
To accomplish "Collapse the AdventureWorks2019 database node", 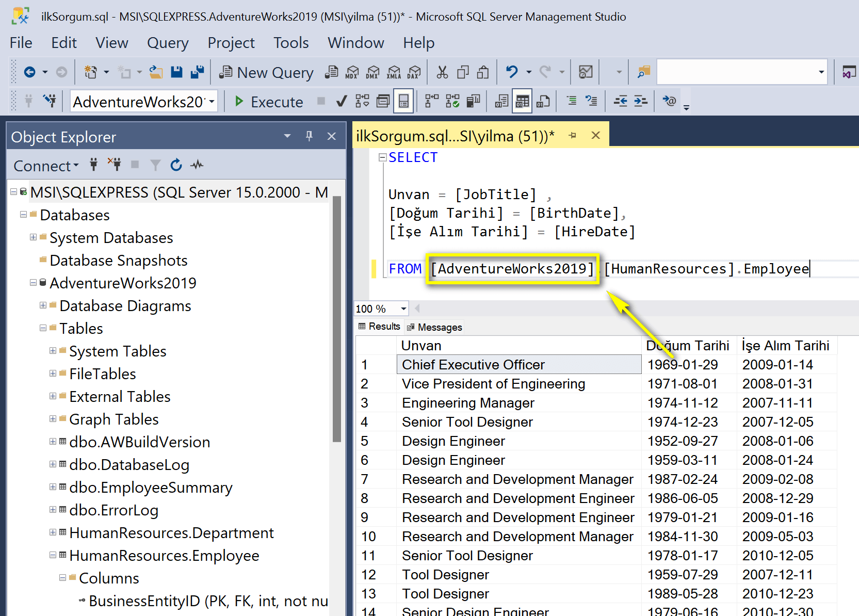I will [33, 283].
